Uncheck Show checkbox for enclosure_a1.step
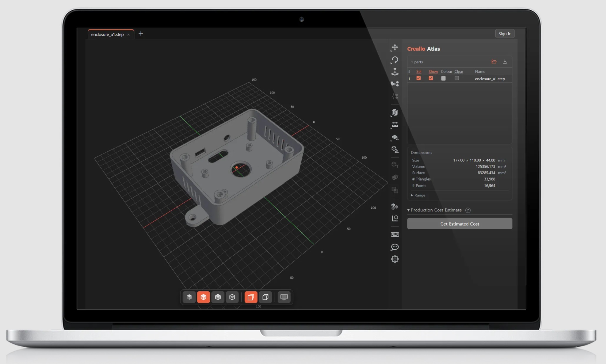Viewport: 606px width, 364px height. pyautogui.click(x=431, y=78)
